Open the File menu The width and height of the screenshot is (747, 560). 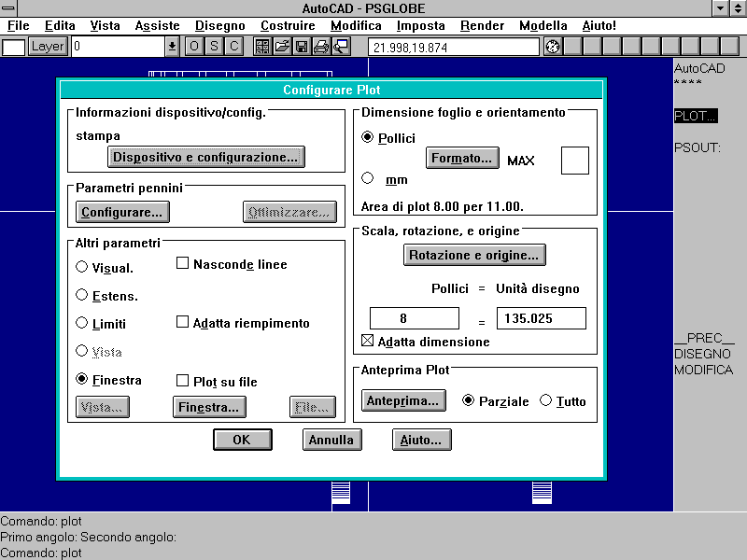tap(18, 26)
